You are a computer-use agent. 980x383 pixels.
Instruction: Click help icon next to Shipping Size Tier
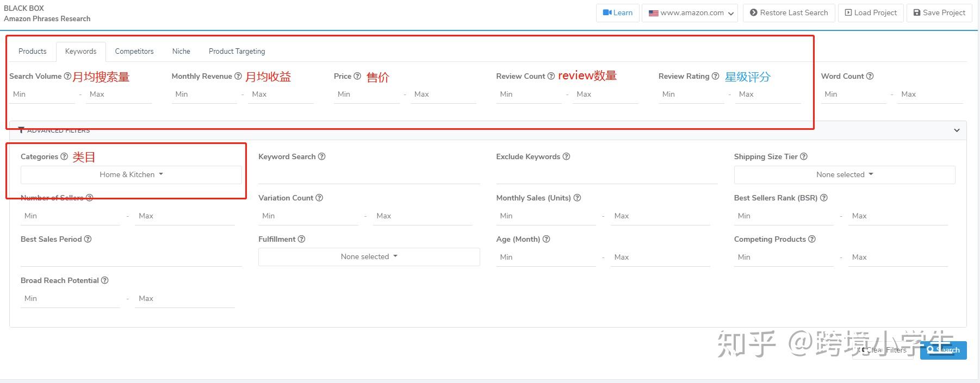pos(804,156)
